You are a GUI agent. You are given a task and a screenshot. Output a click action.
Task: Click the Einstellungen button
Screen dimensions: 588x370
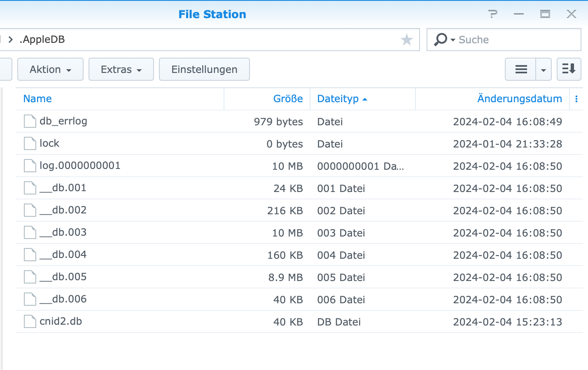[x=204, y=69]
